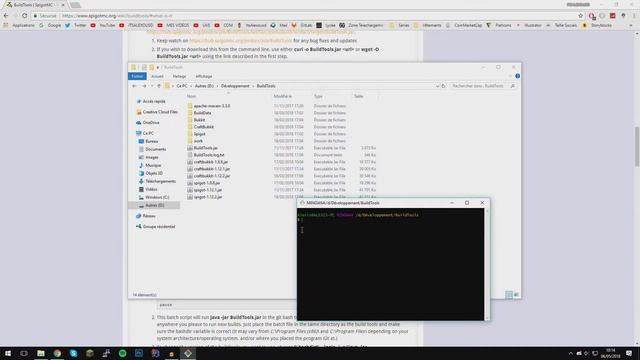The width and height of the screenshot is (640, 360).
Task: Open Spotify from the taskbar
Action: [x=122, y=353]
